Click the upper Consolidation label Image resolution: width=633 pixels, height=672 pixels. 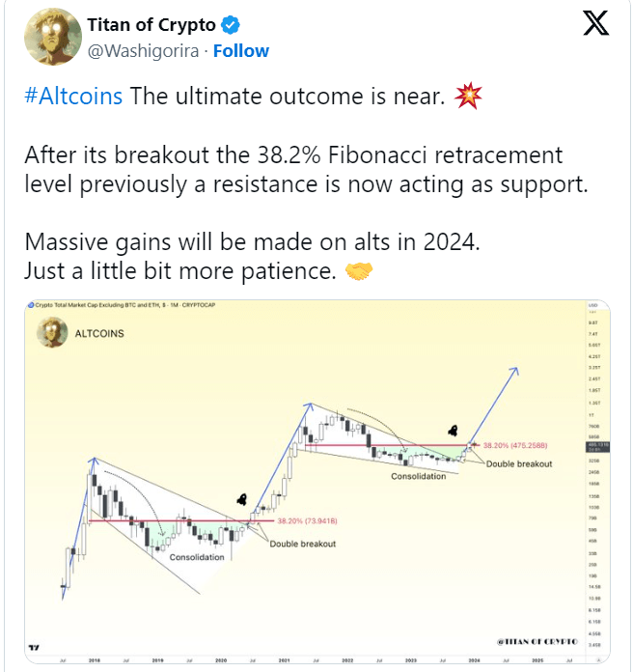pos(419,477)
